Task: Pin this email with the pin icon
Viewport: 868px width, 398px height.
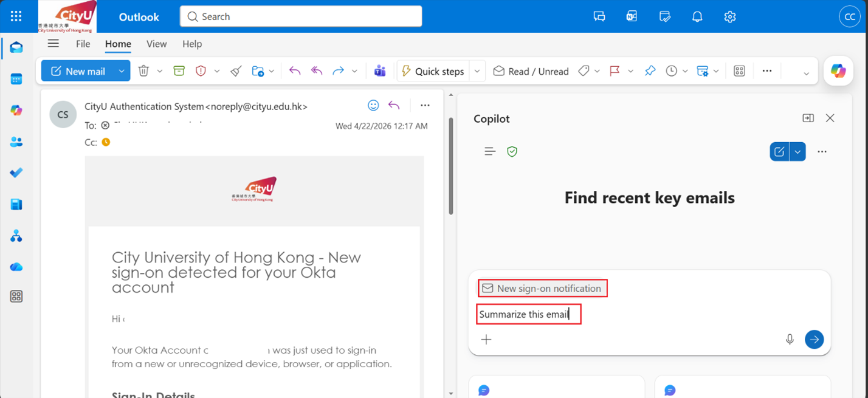Action: coord(650,71)
